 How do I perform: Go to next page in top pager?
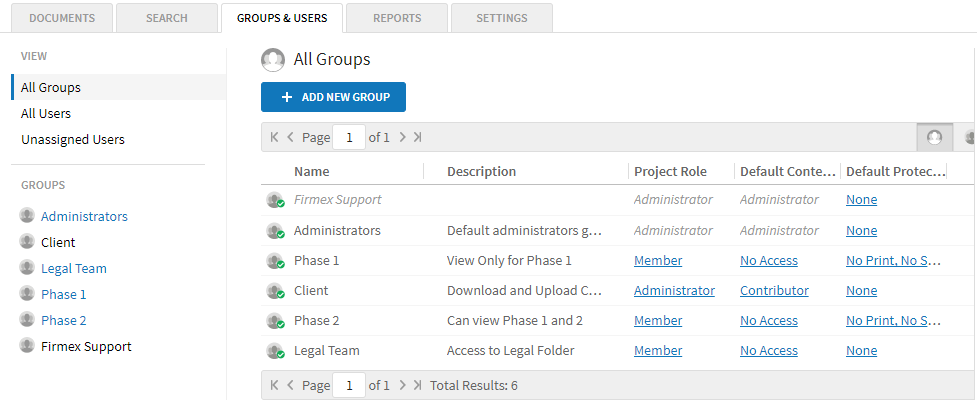pos(403,137)
